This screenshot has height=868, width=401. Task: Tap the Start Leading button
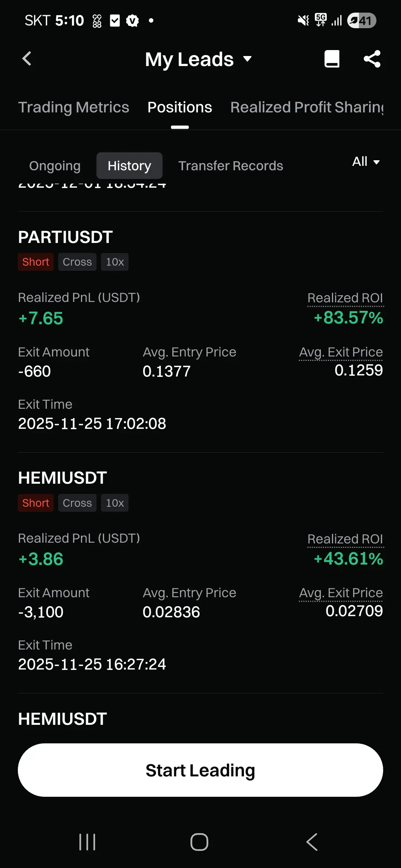click(x=200, y=770)
